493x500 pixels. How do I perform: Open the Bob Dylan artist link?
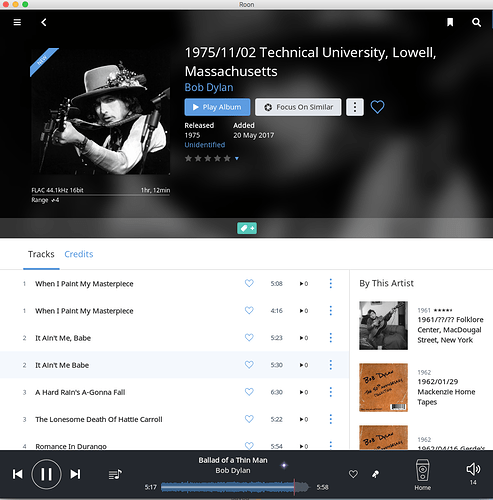click(209, 87)
